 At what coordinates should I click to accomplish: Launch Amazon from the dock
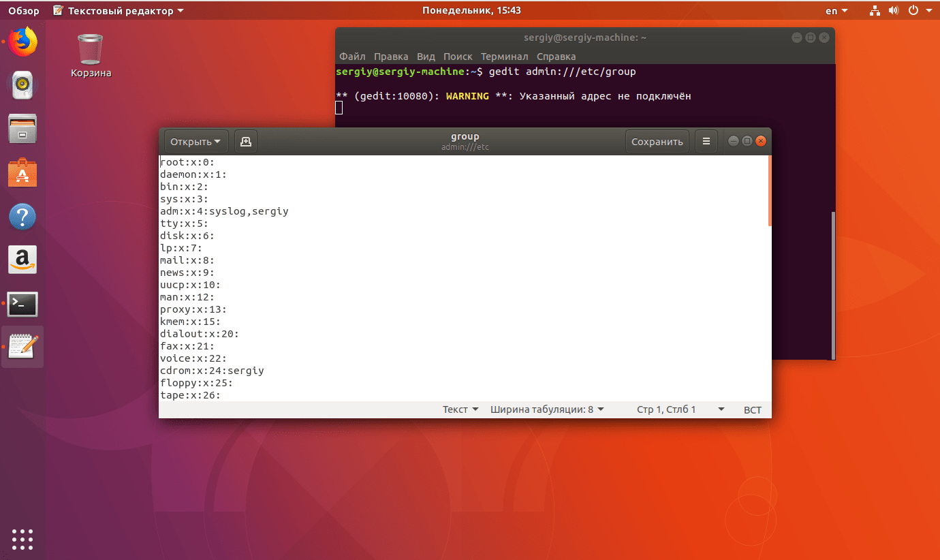(x=22, y=260)
